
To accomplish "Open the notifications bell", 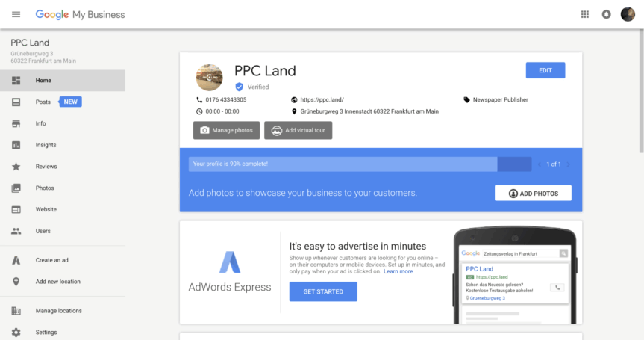I will tap(606, 14).
